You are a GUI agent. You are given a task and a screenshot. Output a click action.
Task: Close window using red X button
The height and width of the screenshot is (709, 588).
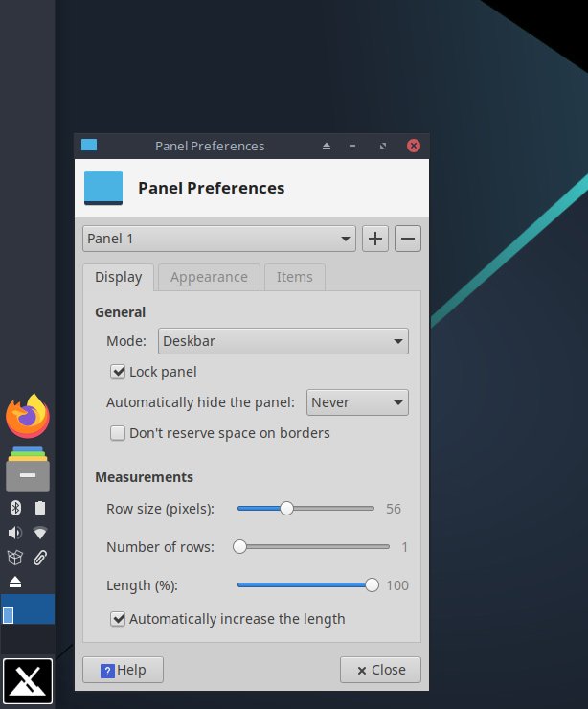[413, 146]
